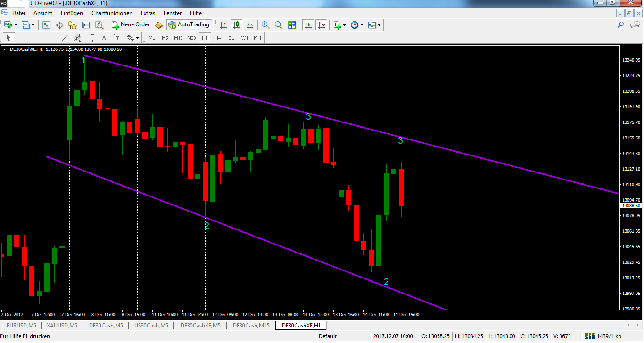Open the chart templates dropdown
Image resolution: width=644 pixels, height=343 pixels.
coord(374,24)
